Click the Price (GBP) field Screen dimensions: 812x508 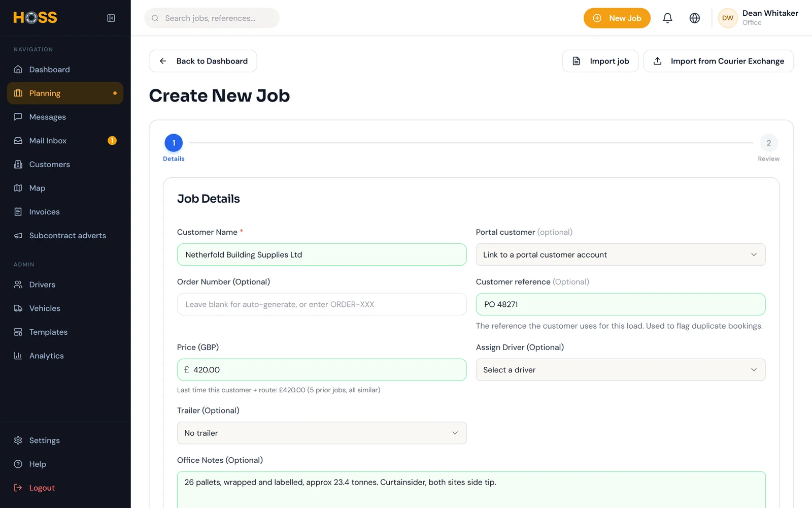pos(322,370)
